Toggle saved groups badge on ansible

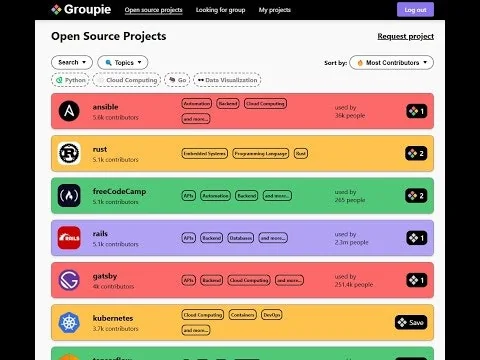[x=417, y=111]
